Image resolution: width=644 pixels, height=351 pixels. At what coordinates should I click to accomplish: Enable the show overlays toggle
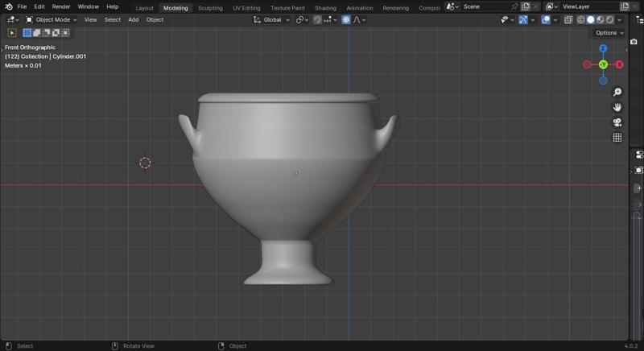pos(546,19)
